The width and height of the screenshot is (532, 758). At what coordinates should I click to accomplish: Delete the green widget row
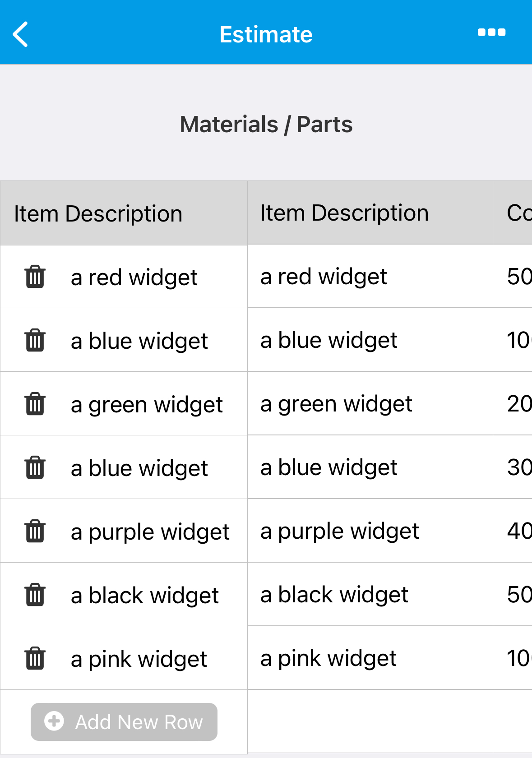[x=35, y=404]
